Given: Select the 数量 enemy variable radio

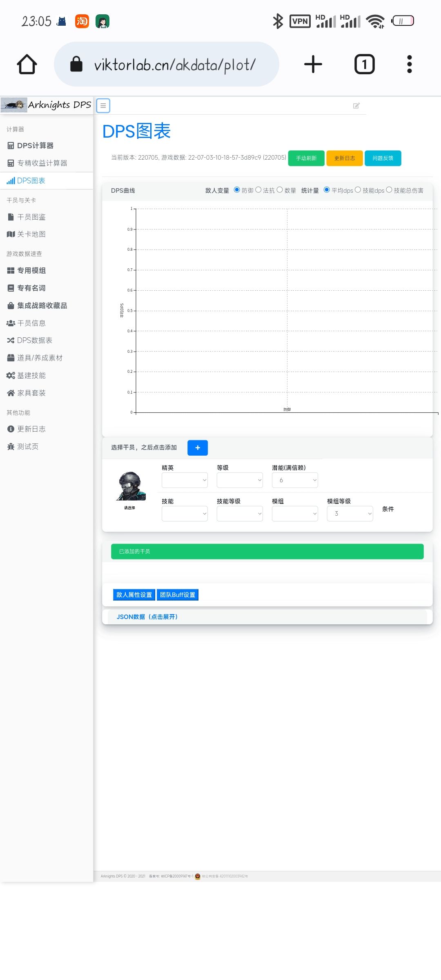Looking at the screenshot, I should coord(280,190).
